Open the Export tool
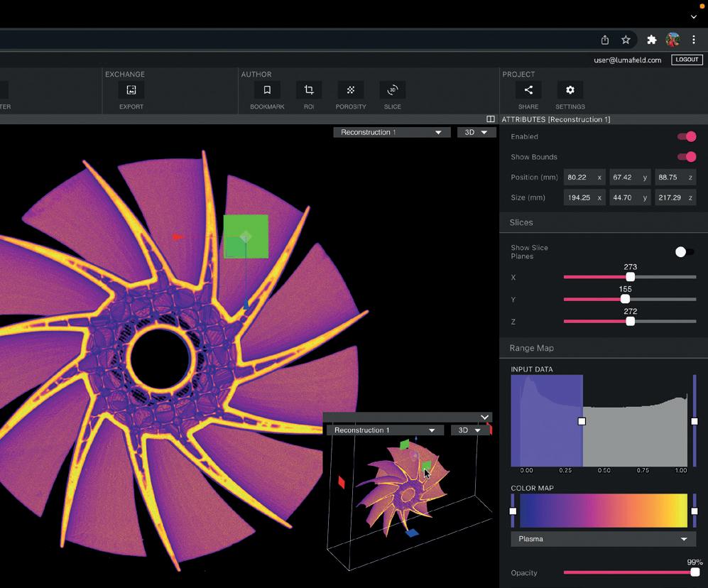This screenshot has width=708, height=588. click(x=131, y=90)
